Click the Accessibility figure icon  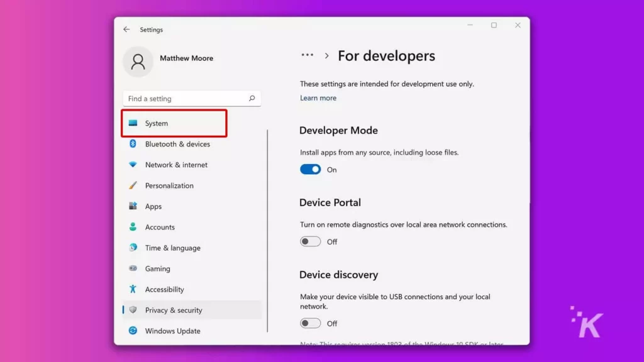pos(133,289)
